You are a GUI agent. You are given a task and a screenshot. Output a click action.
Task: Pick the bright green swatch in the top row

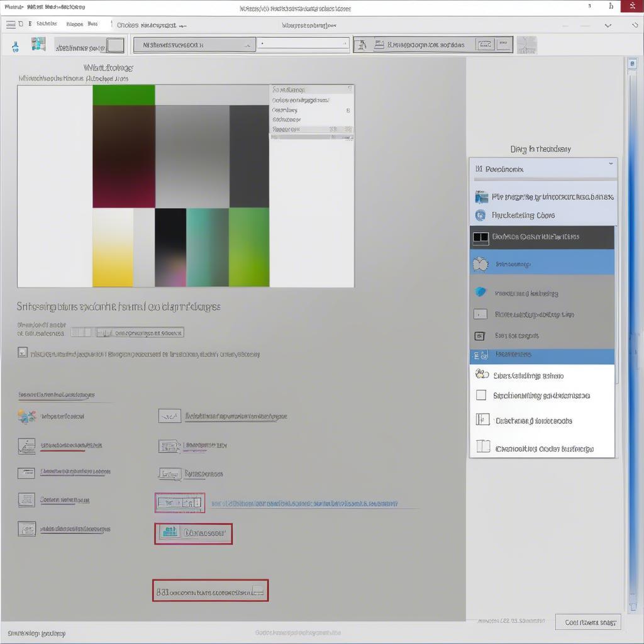click(124, 96)
